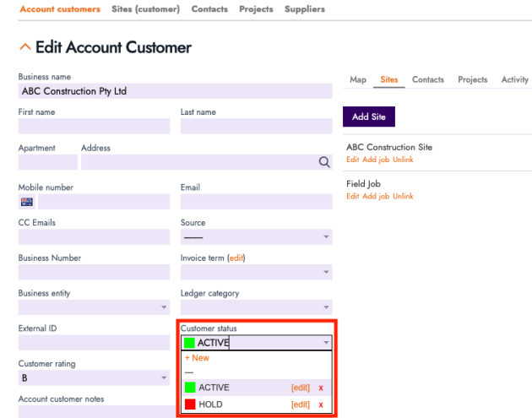Delete the HOLD status with red x
Screen dimensions: 532x418
[320, 405]
